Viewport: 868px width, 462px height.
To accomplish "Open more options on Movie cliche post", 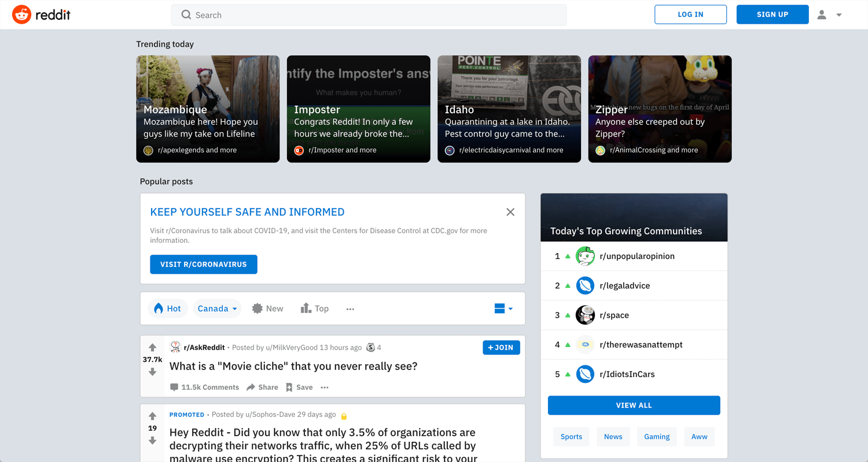I will [x=325, y=387].
